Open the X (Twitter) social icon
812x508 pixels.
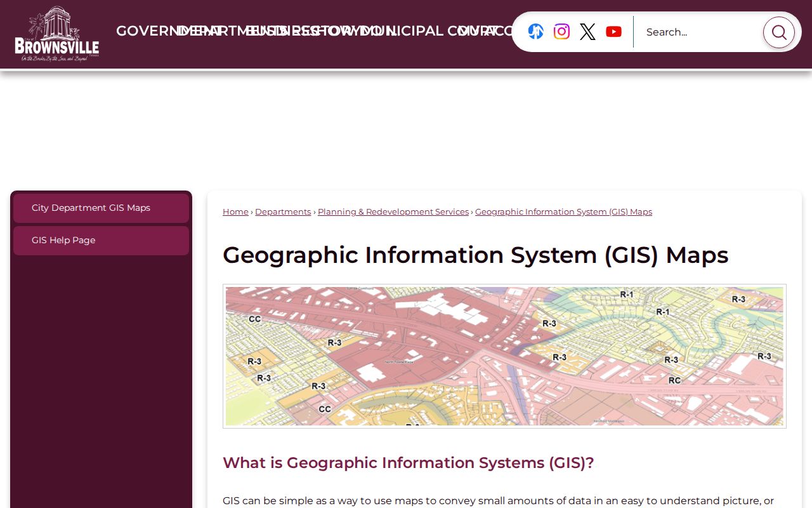click(587, 32)
